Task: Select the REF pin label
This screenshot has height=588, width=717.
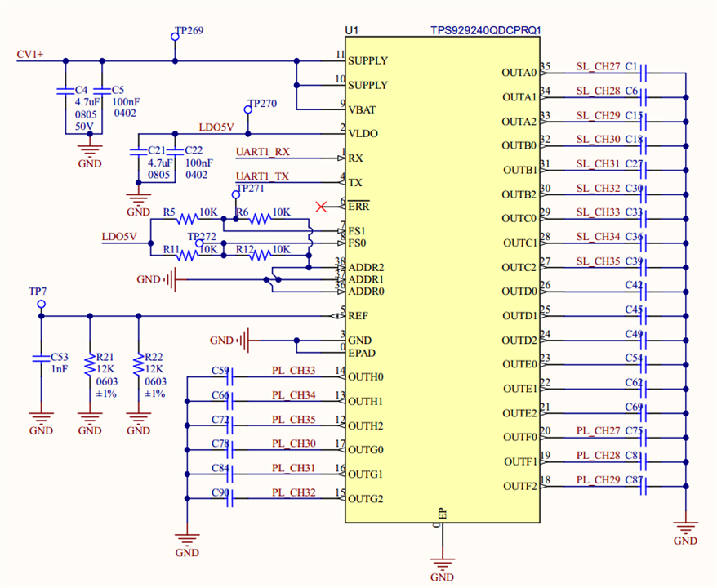Action: click(x=358, y=316)
